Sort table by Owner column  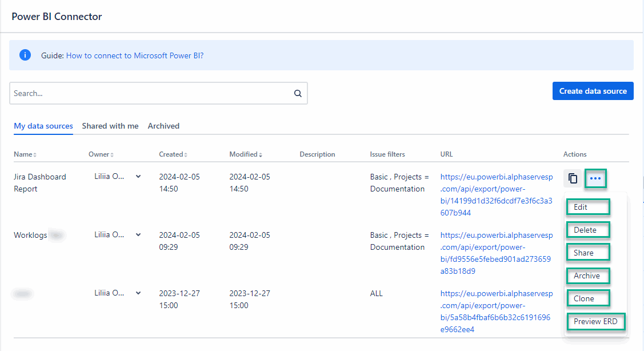(111, 155)
